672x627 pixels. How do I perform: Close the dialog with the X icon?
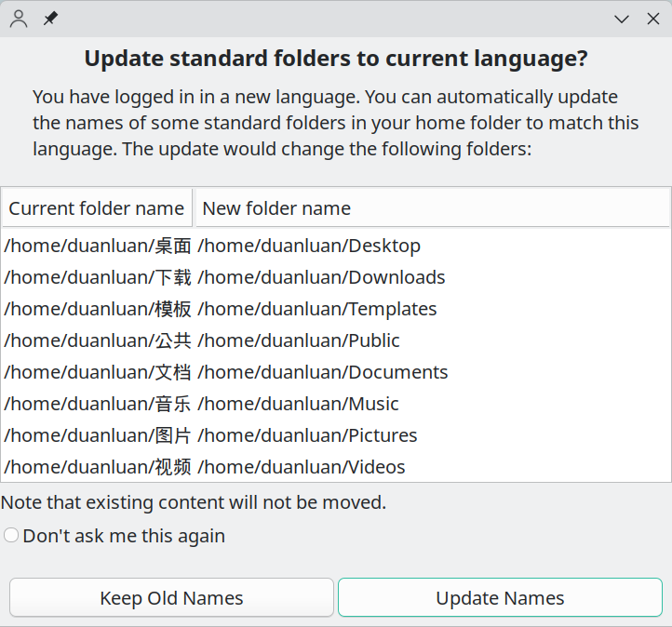[x=653, y=19]
